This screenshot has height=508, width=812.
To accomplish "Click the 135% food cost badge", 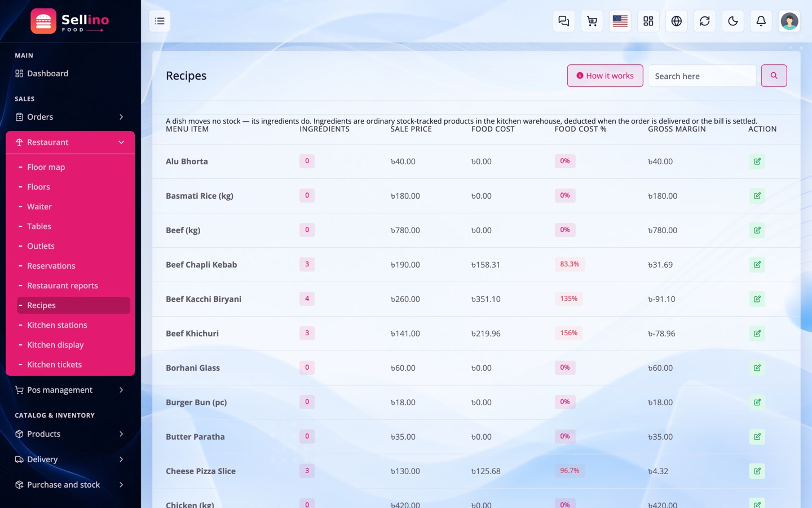I will (568, 299).
